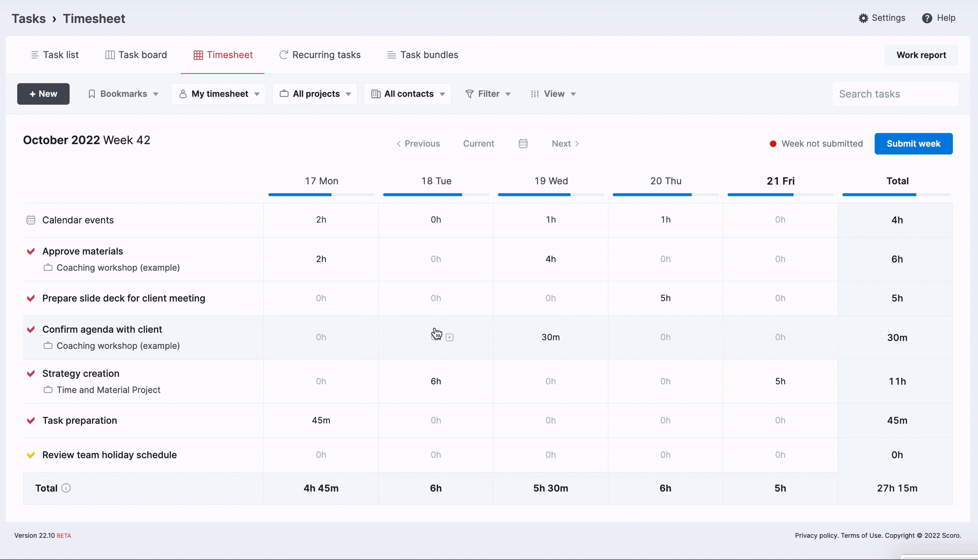Image resolution: width=978 pixels, height=560 pixels.
Task: Toggle the My timesheet selector
Action: 219,93
